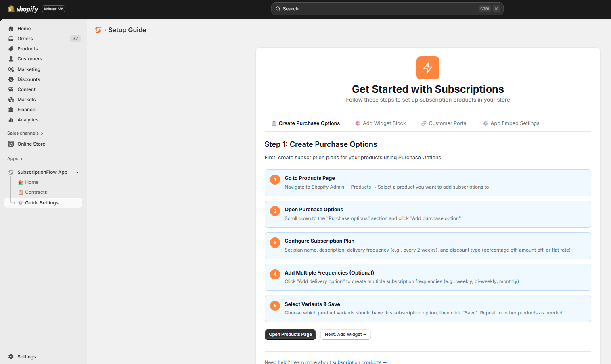
Task: Click the pin dot beside SubscriptionFlow App
Action: (x=77, y=173)
